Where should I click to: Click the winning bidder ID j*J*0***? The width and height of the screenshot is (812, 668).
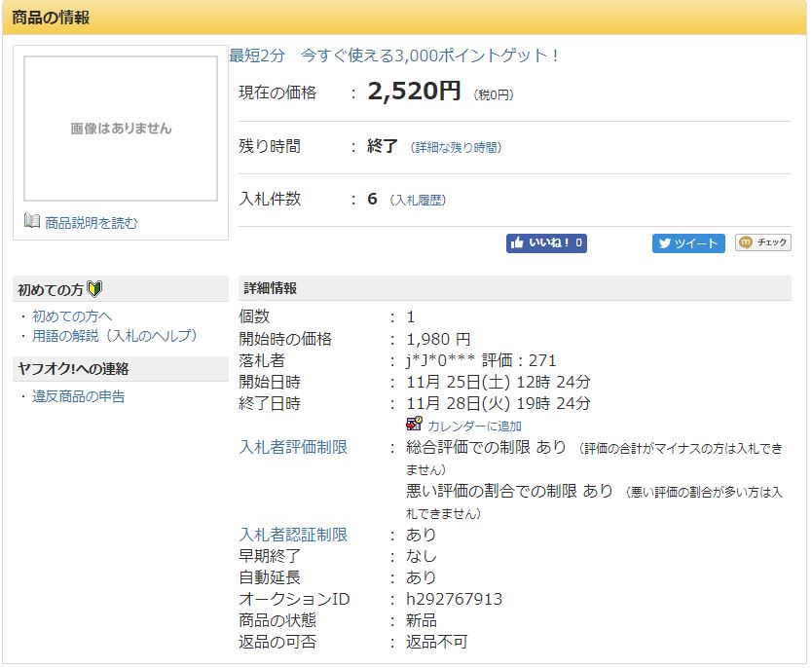(432, 360)
